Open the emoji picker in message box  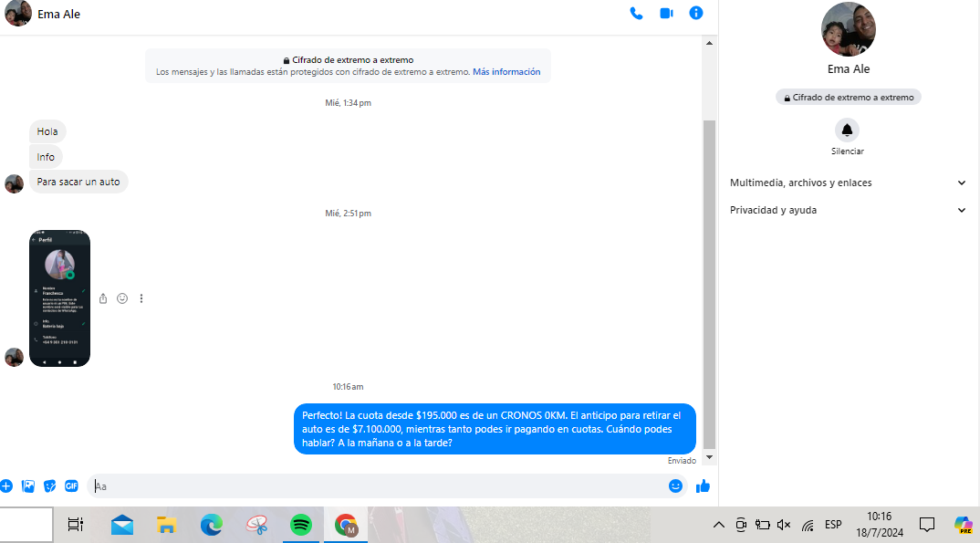[675, 486]
